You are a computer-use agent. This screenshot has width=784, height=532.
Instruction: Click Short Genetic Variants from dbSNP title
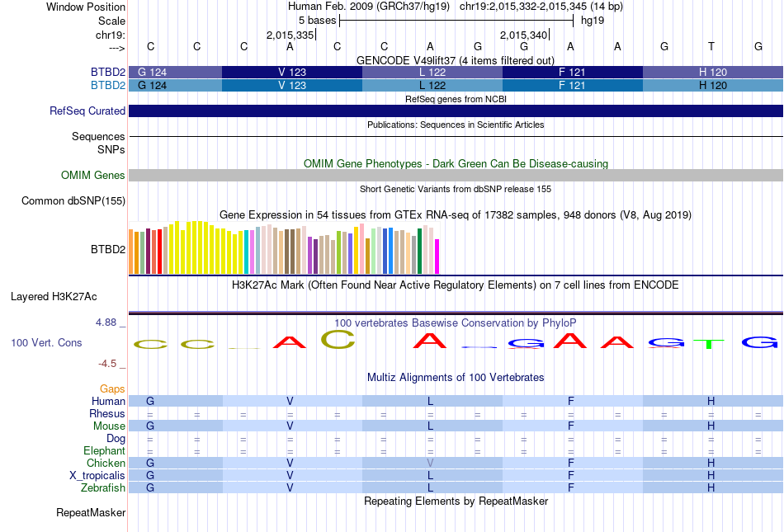point(456,189)
